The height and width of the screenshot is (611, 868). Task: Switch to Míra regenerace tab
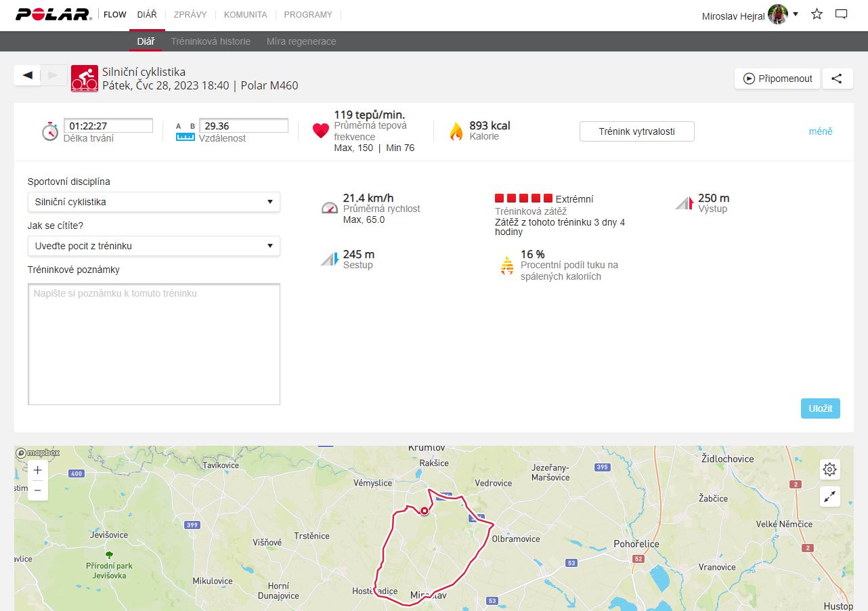[x=301, y=41]
